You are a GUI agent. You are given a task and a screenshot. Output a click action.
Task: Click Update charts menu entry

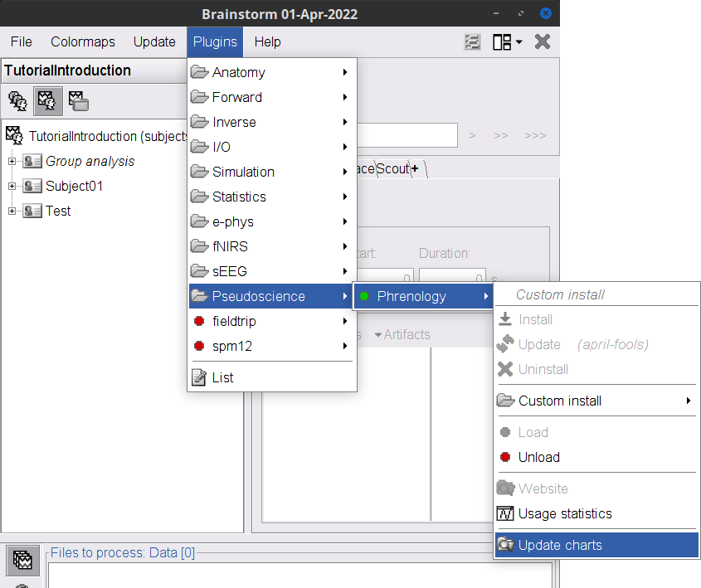[596, 545]
